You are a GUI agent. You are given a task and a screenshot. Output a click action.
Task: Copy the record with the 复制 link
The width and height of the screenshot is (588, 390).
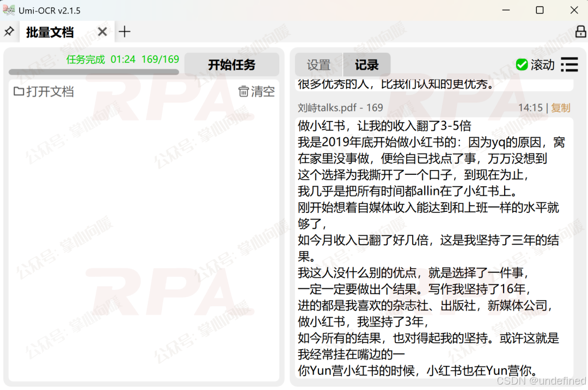pos(561,108)
